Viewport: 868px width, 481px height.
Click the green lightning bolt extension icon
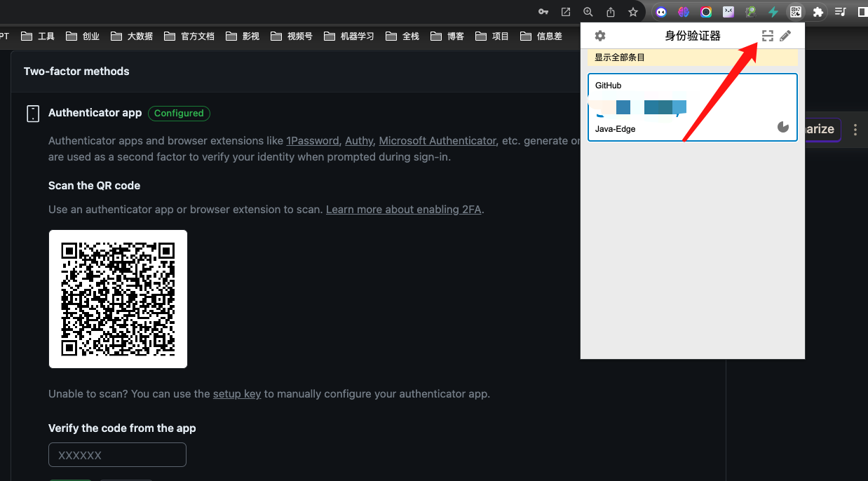pyautogui.click(x=773, y=12)
